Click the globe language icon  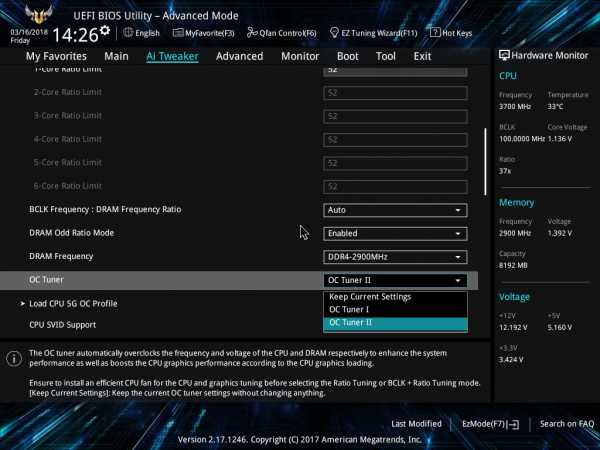(x=128, y=33)
